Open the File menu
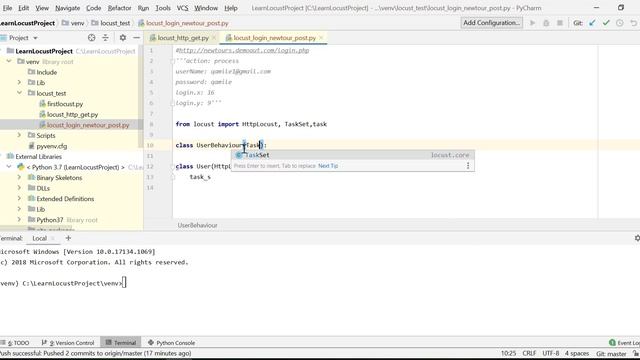 coord(7,8)
